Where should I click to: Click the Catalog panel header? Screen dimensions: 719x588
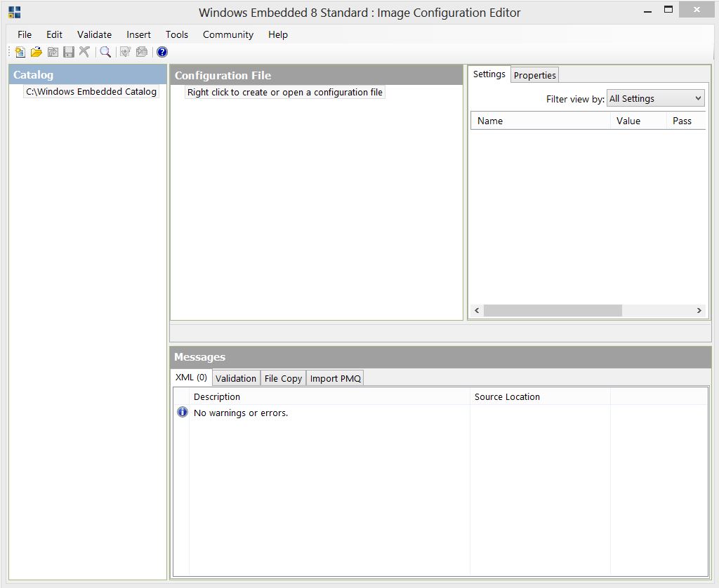pos(88,74)
